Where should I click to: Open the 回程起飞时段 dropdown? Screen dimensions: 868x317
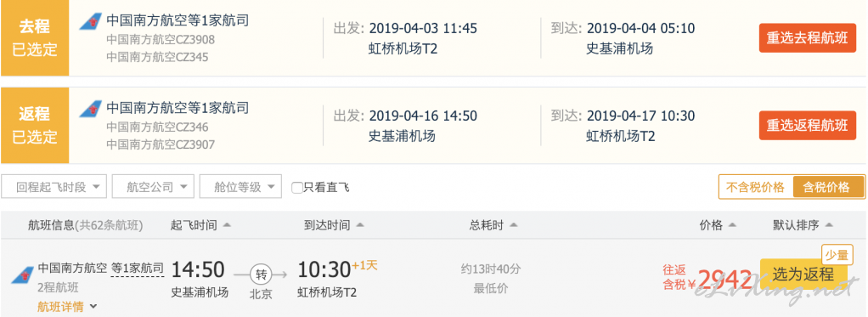[x=54, y=187]
